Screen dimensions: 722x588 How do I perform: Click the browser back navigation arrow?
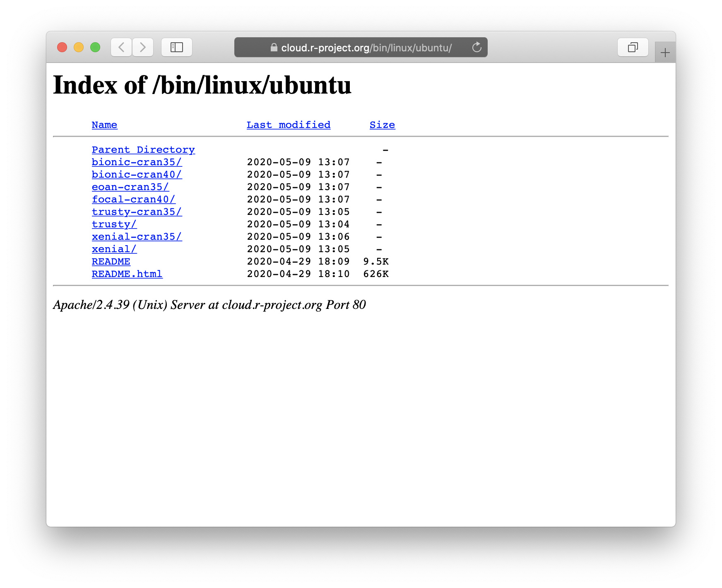click(x=120, y=47)
